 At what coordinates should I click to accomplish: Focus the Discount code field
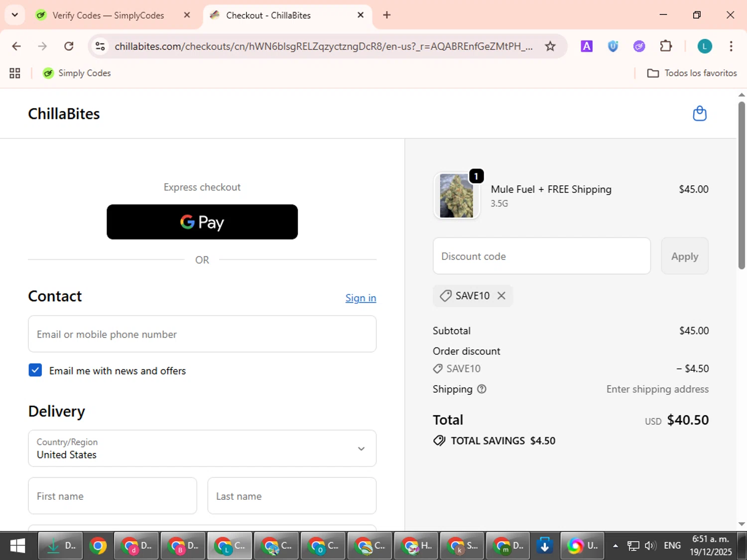click(542, 256)
